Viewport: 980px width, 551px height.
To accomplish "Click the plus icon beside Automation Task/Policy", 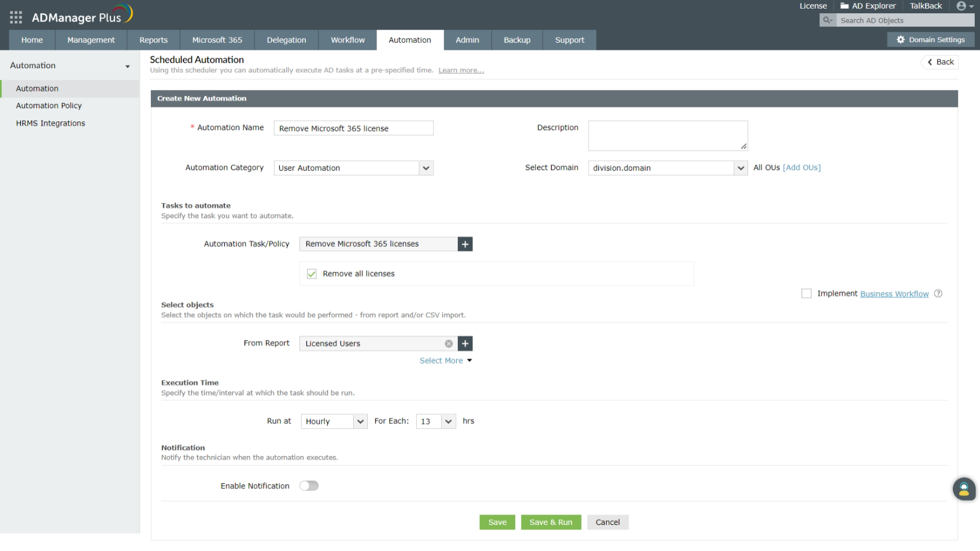I will pyautogui.click(x=465, y=244).
